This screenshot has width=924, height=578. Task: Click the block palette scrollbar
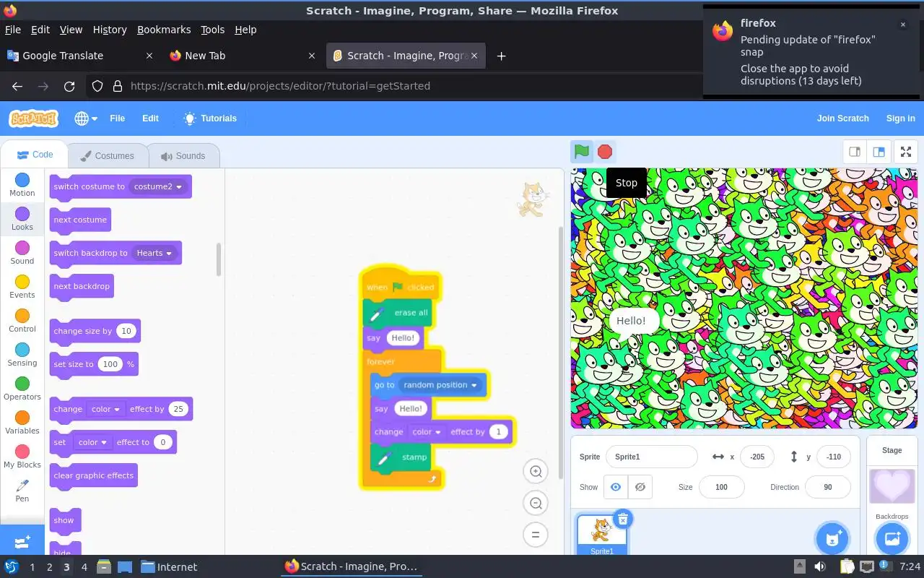click(x=218, y=259)
